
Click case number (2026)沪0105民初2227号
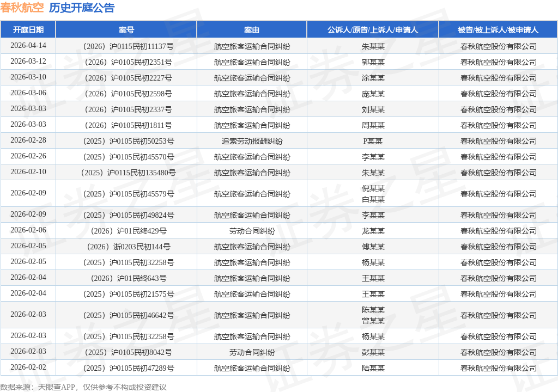[x=128, y=78]
